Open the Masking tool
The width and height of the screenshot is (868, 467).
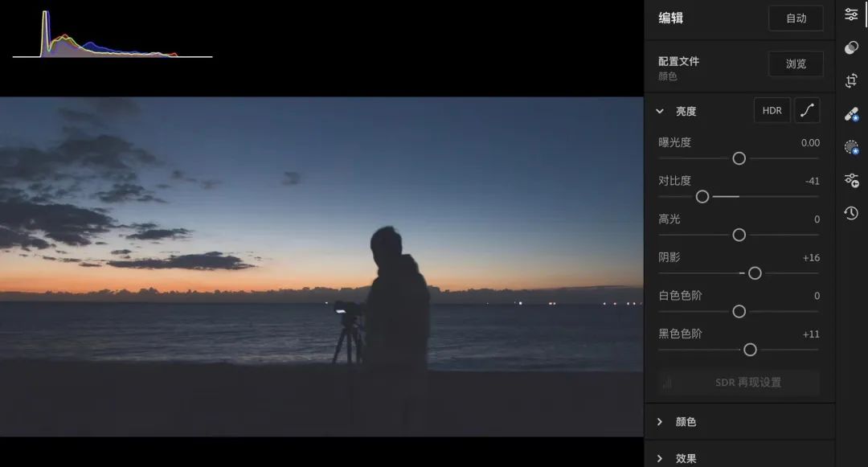point(851,147)
